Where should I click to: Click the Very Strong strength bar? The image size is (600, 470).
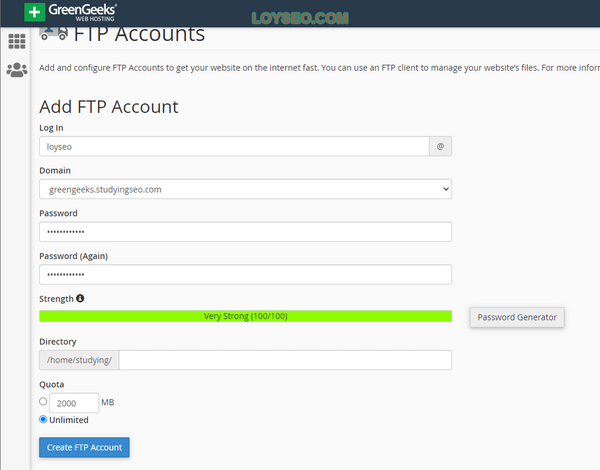[x=245, y=316]
